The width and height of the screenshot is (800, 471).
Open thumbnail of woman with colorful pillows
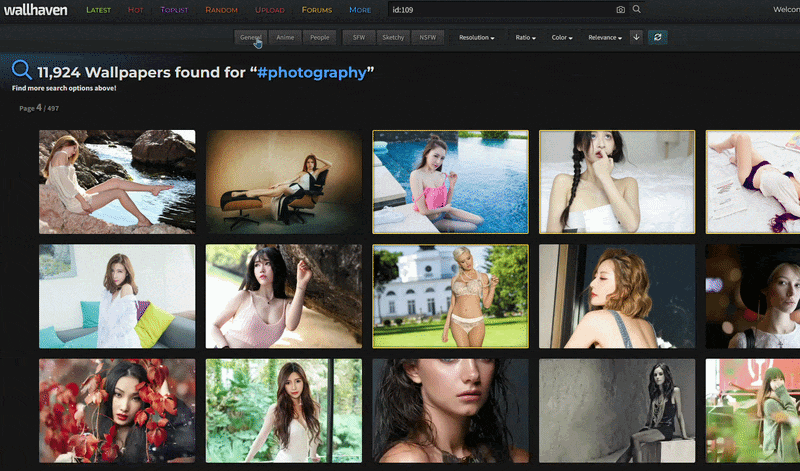tap(117, 296)
